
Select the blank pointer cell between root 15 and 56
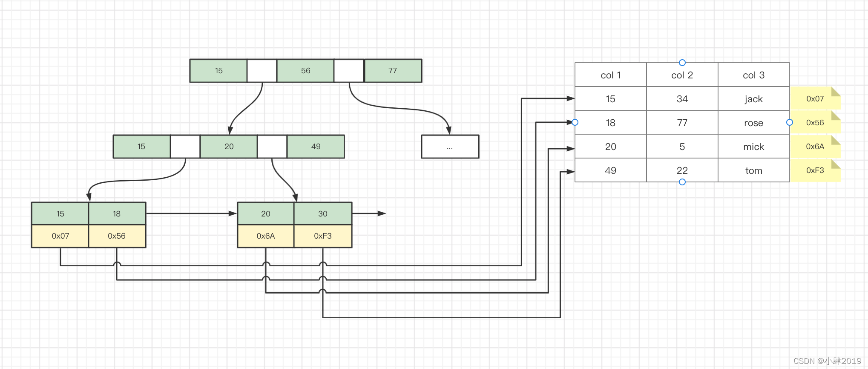(262, 71)
